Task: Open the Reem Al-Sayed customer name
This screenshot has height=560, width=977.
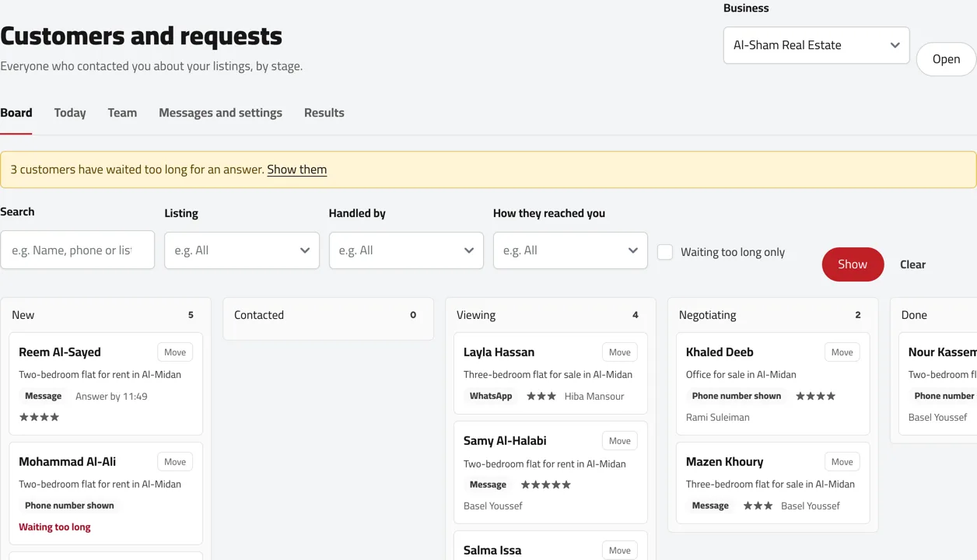Action: [60, 352]
